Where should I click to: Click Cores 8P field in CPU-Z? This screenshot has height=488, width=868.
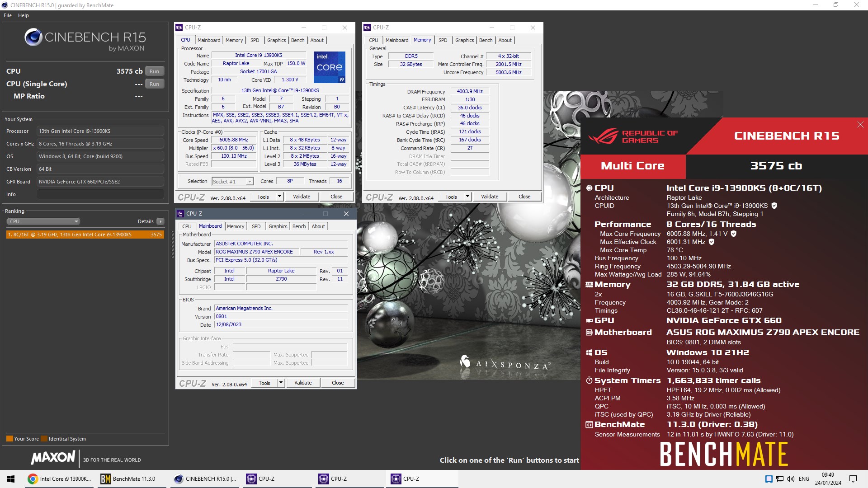[290, 181]
